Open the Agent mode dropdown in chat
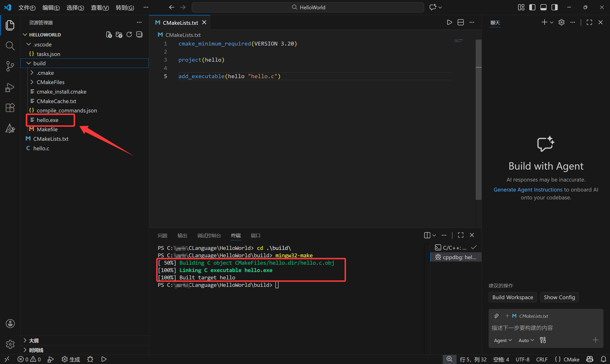This screenshot has width=610, height=364. point(503,340)
